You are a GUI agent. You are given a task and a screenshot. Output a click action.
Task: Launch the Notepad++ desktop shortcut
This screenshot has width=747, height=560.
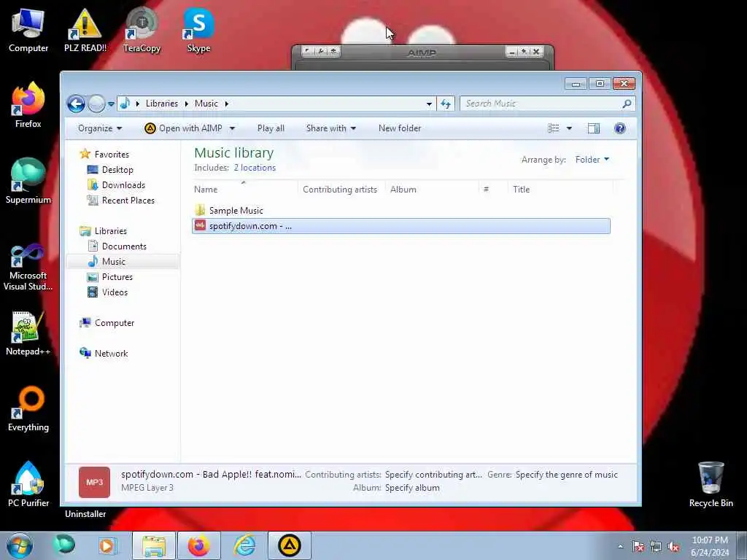(28, 333)
